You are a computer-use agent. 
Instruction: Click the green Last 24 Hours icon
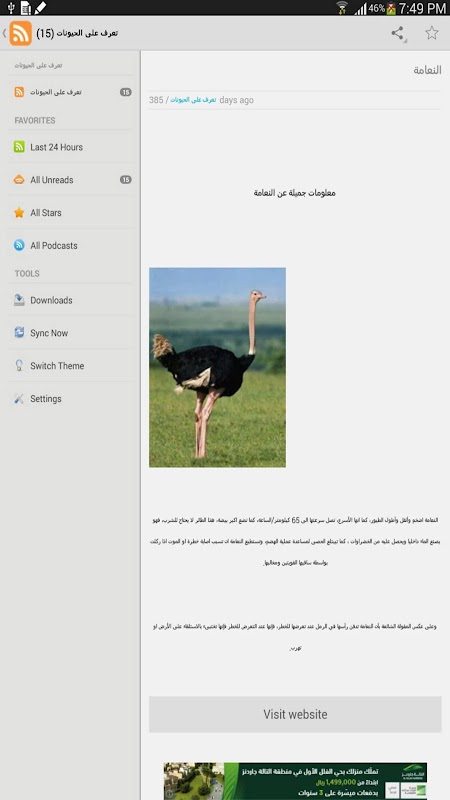coord(19,147)
